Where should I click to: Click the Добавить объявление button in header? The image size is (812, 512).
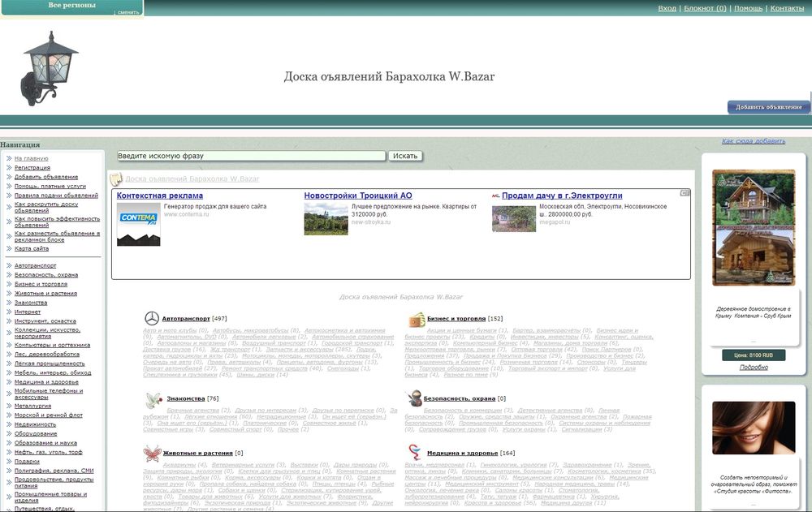[x=768, y=107]
